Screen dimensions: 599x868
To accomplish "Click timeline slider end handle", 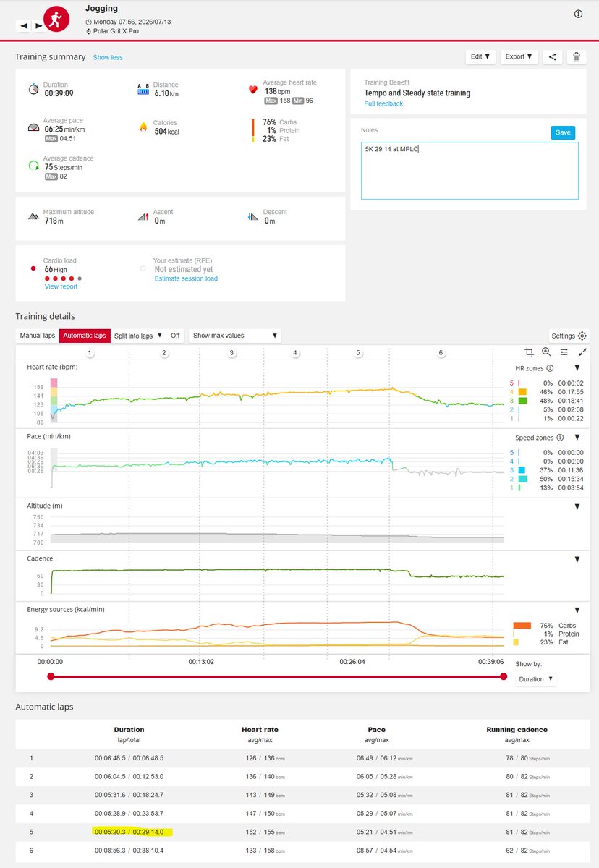I will [504, 676].
